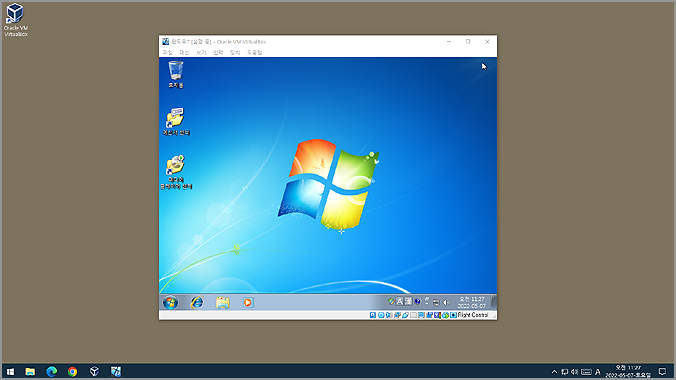The image size is (676, 380).
Task: Launch Microsoft Edge from host taskbar
Action: pos(51,371)
